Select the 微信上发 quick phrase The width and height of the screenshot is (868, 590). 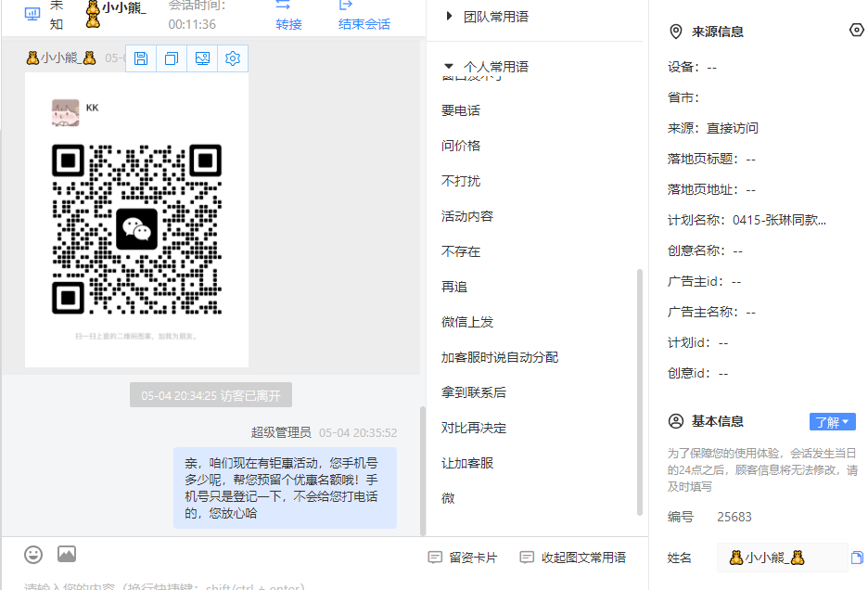467,322
